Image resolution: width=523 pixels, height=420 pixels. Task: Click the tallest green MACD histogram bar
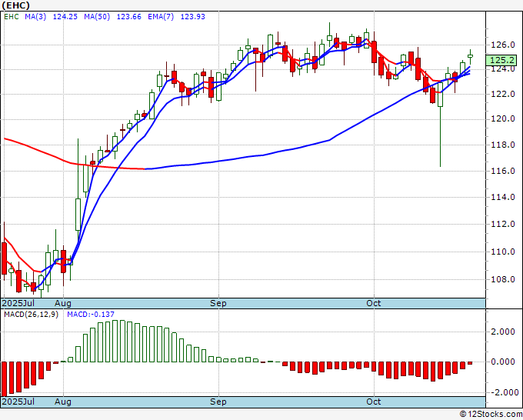(115, 341)
